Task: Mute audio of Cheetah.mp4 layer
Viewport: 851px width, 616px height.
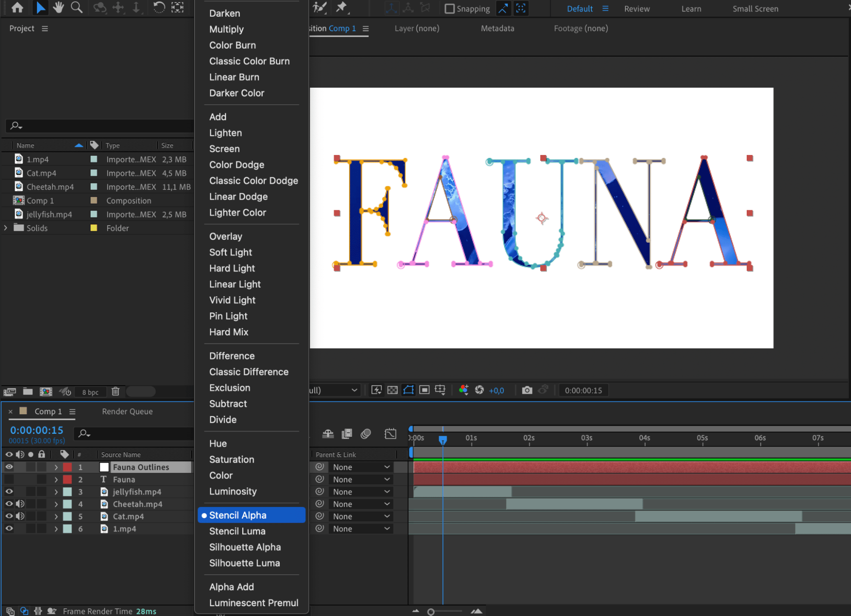Action: (x=20, y=504)
